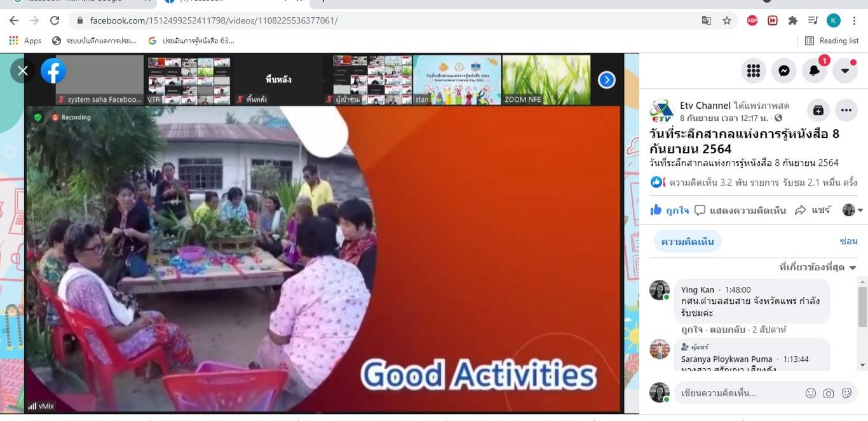This screenshot has width=868, height=421.
Task: Hide comments with ซ่อน link
Action: coord(849,241)
